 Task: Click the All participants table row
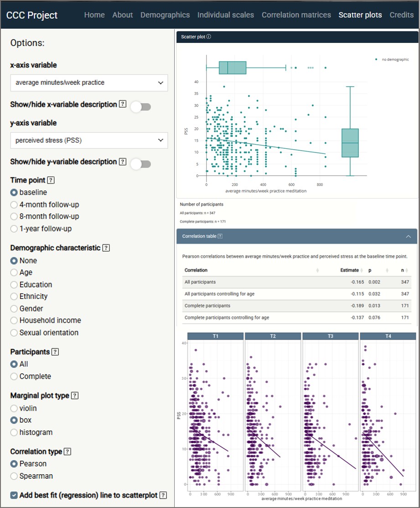297,282
